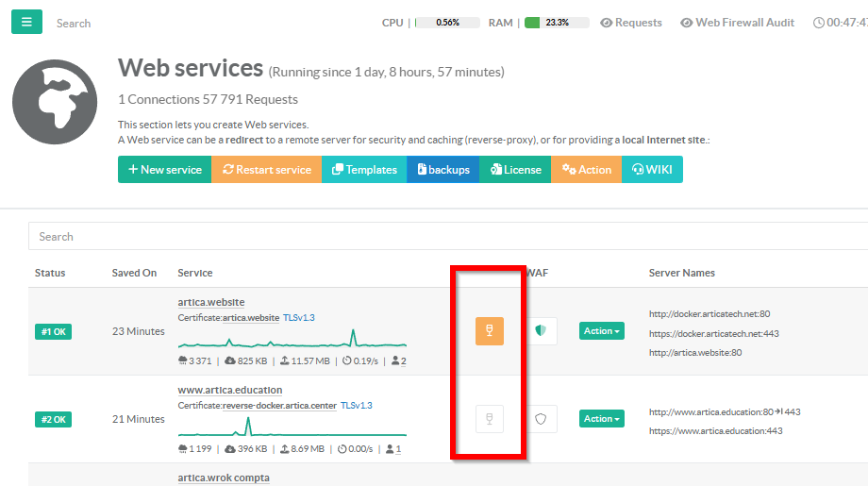Image resolution: width=868 pixels, height=486 pixels.
Task: Click the License button
Action: 515,170
